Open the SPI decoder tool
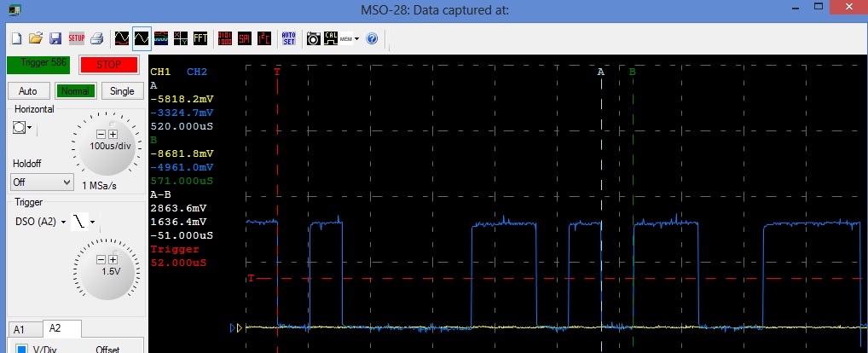868x353 pixels. (x=244, y=38)
